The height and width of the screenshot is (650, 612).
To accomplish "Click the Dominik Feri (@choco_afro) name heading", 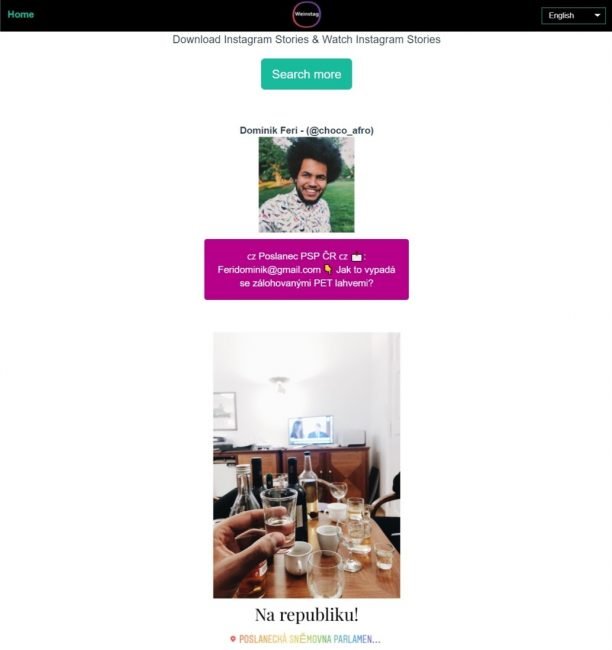I will (x=306, y=130).
